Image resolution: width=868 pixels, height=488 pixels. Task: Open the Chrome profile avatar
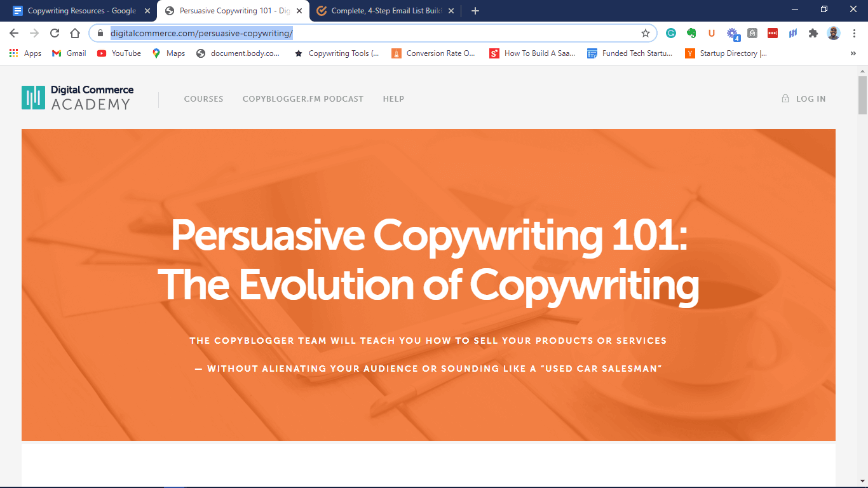[x=834, y=33]
